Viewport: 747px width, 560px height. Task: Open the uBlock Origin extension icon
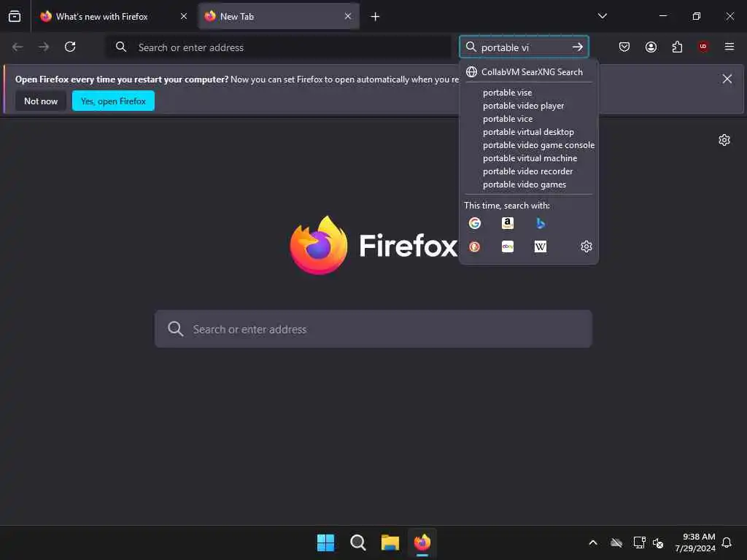click(703, 47)
